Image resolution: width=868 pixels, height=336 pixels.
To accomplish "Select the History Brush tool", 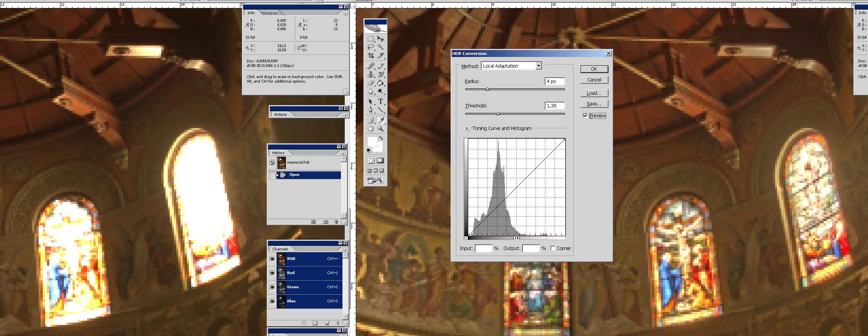I will pos(380,75).
